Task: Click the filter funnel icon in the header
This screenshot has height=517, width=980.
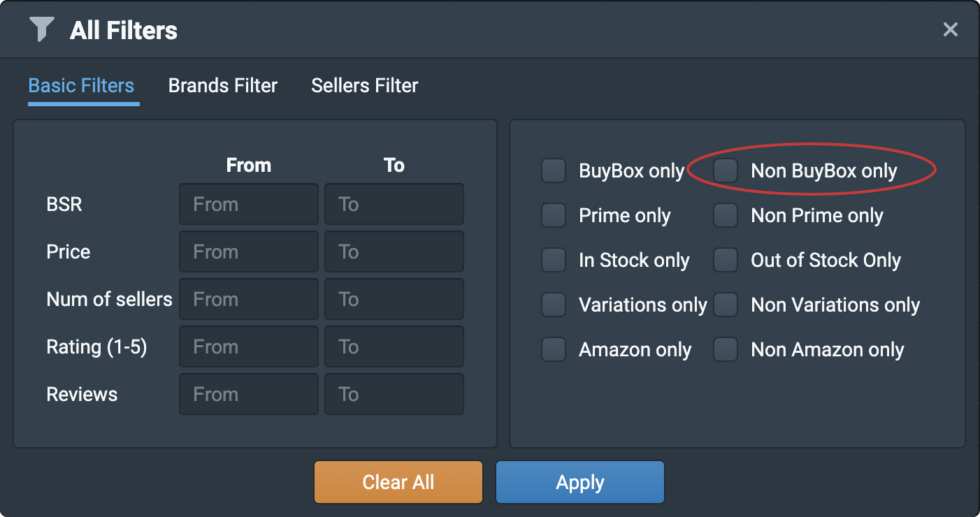Action: pyautogui.click(x=42, y=29)
